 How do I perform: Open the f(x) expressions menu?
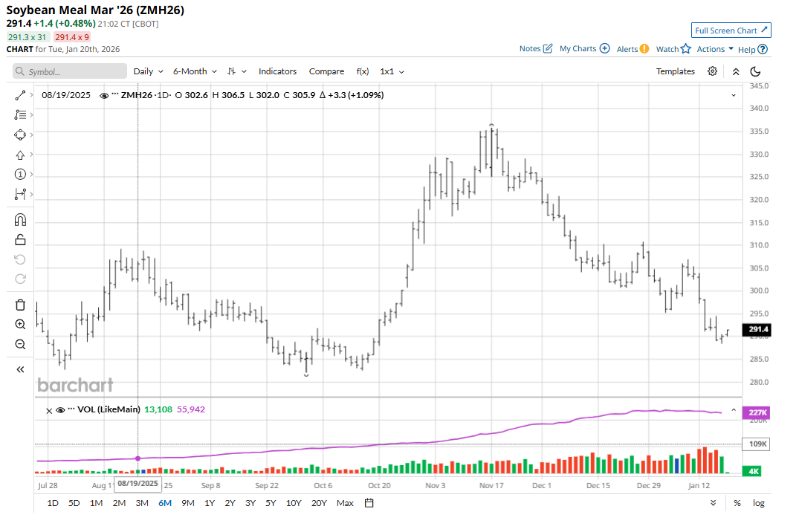362,71
